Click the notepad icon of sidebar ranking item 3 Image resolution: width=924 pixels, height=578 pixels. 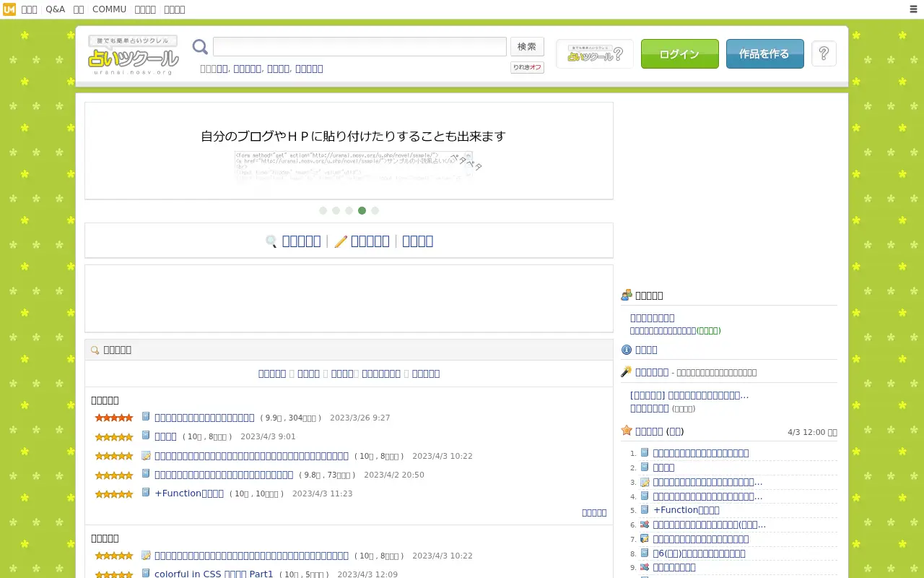pos(645,482)
